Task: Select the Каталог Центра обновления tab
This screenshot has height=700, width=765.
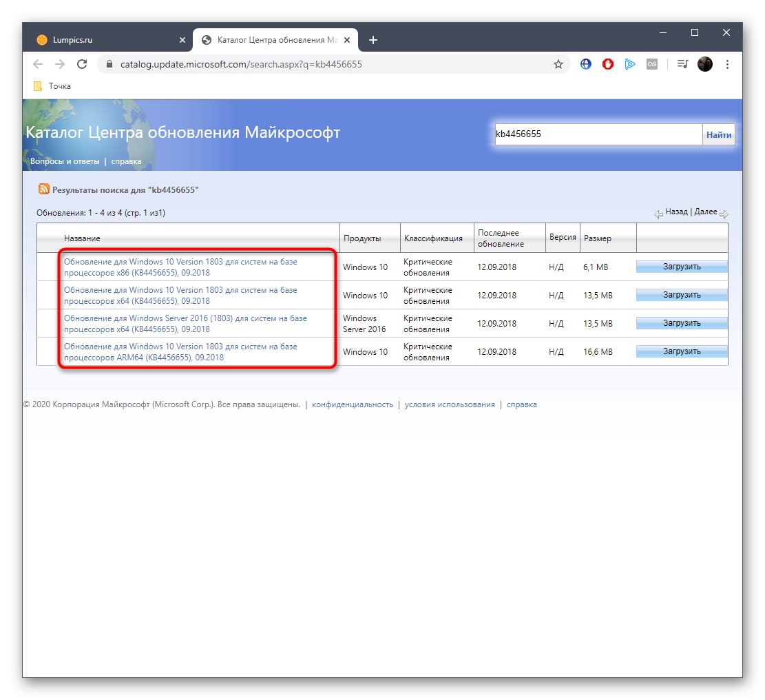Action: tap(275, 40)
